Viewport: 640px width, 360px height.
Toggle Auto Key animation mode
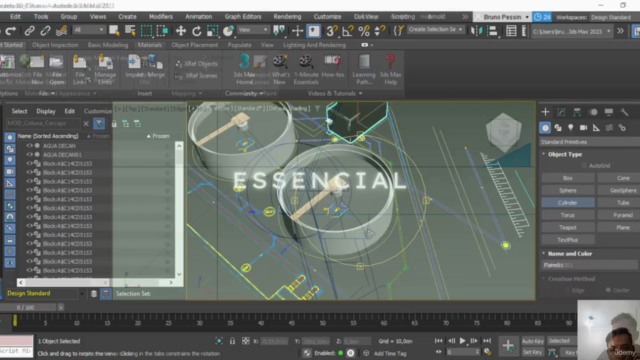[533, 341]
